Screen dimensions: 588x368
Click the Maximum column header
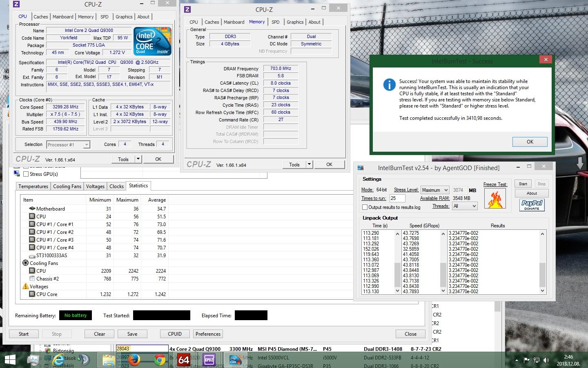click(x=127, y=200)
